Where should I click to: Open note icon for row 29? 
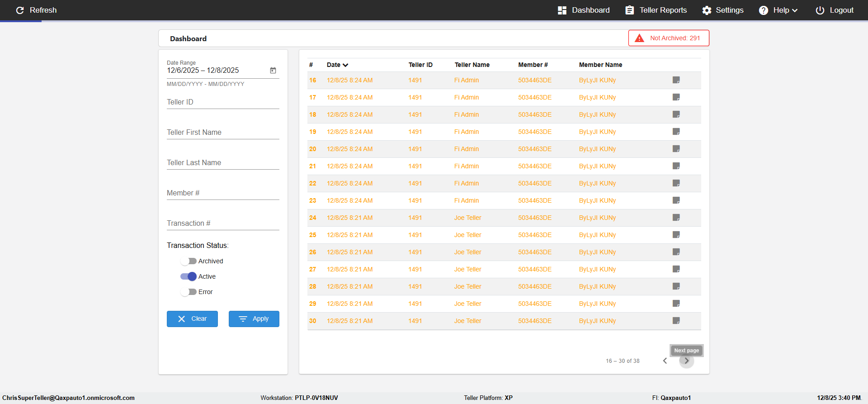[x=676, y=304]
